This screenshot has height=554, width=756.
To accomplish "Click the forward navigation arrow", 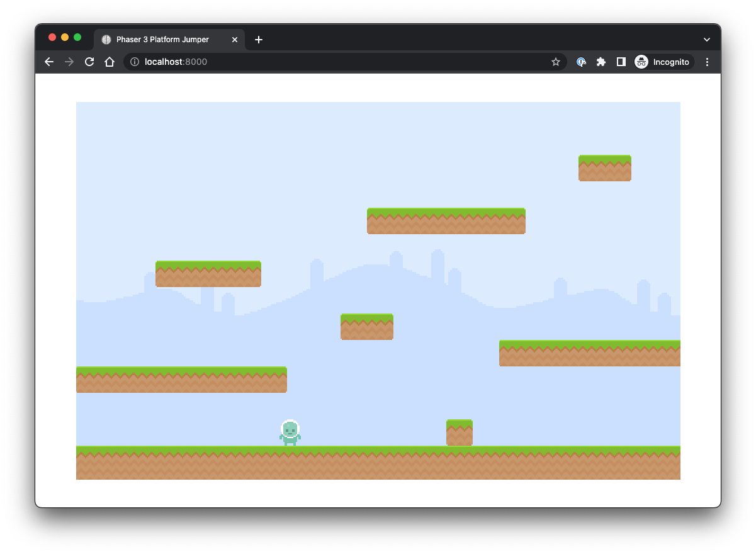I will [x=69, y=62].
